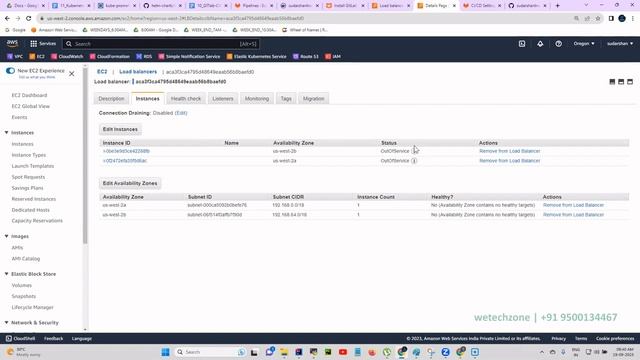Viewport: 640px width, 360px height.
Task: Open Oregon region dropdown
Action: pos(584,44)
